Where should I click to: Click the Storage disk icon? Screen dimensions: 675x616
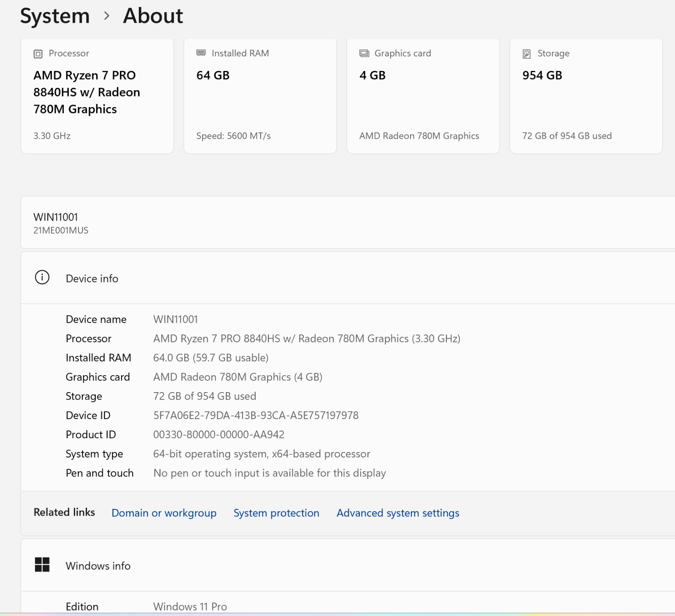point(526,54)
